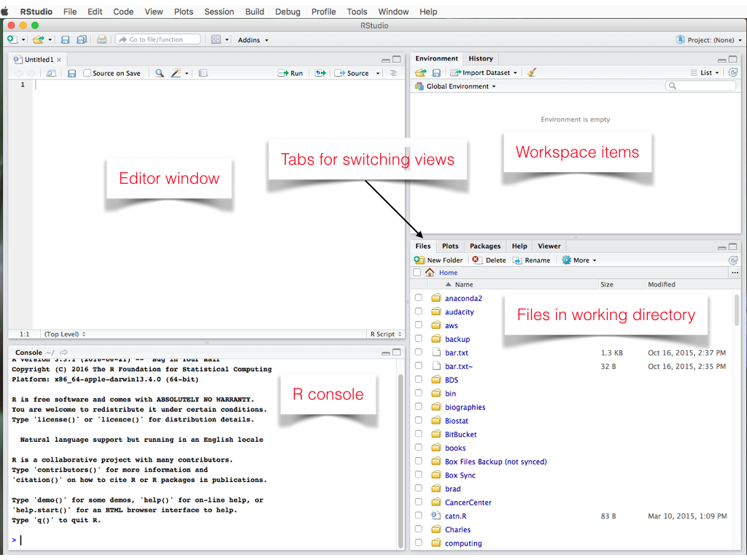
Task: Open the Packages tab
Action: point(485,246)
